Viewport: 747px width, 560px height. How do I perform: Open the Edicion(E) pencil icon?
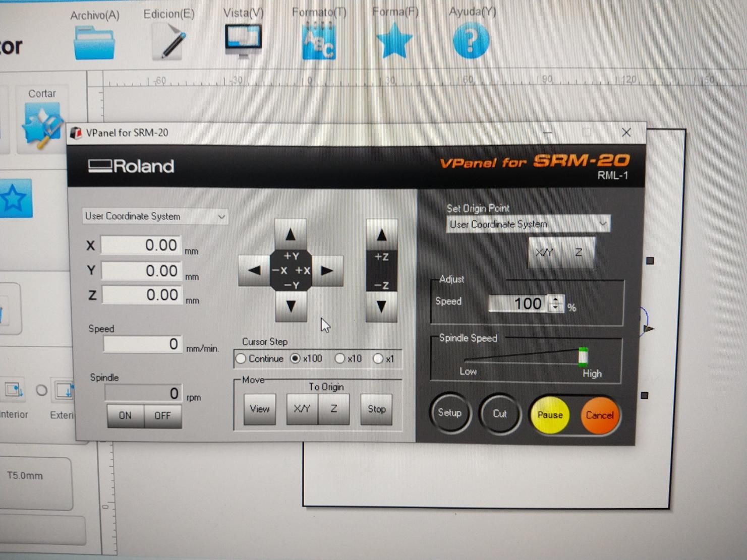point(169,42)
